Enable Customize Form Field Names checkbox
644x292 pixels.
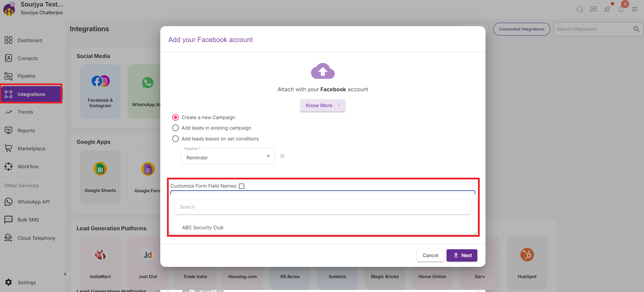pyautogui.click(x=242, y=186)
